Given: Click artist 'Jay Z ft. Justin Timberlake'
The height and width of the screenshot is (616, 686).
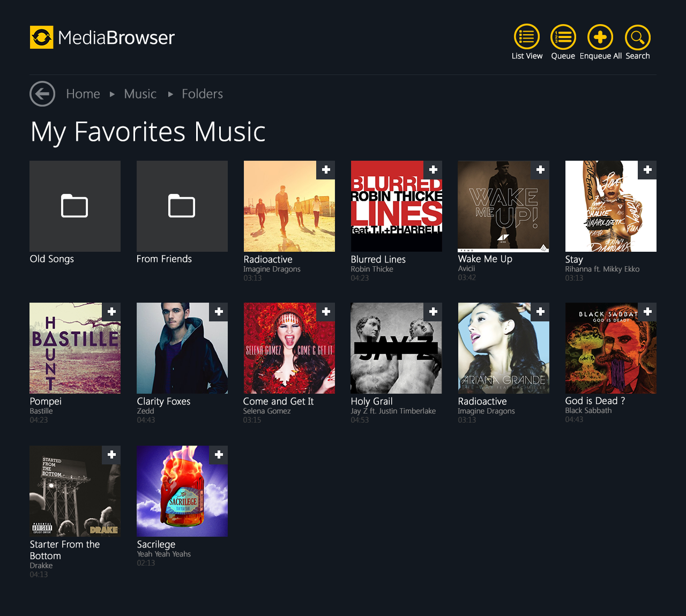Looking at the screenshot, I should click(x=393, y=411).
